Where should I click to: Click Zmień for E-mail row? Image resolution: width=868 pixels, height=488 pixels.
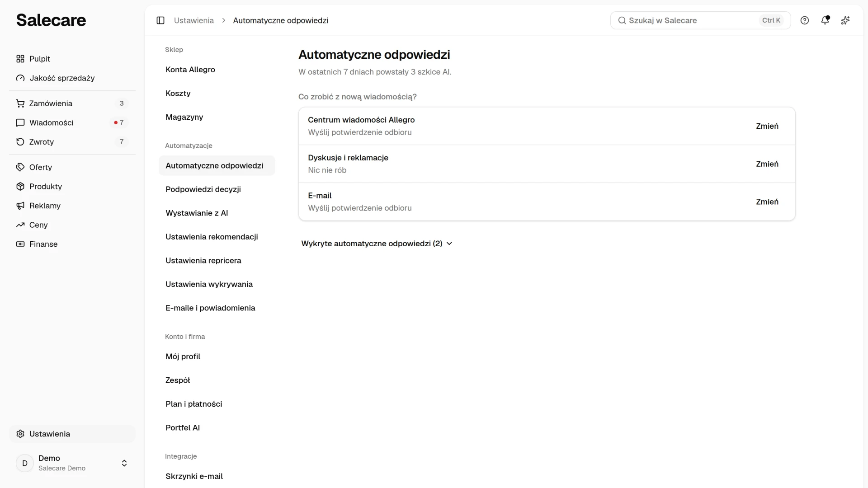click(x=767, y=202)
